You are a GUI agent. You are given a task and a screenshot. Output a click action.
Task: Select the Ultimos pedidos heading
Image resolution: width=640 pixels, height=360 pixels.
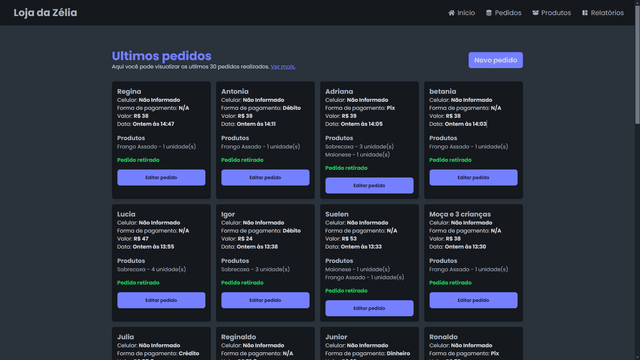pyautogui.click(x=162, y=56)
